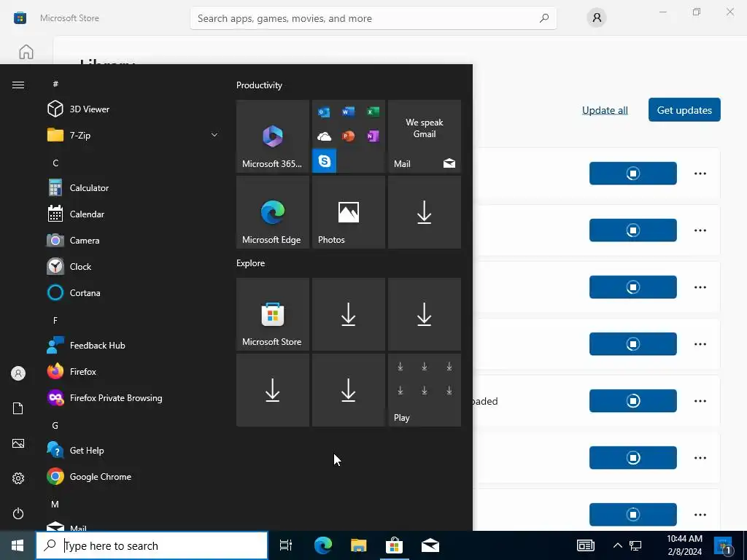Click the Windows Start button

pos(18,545)
